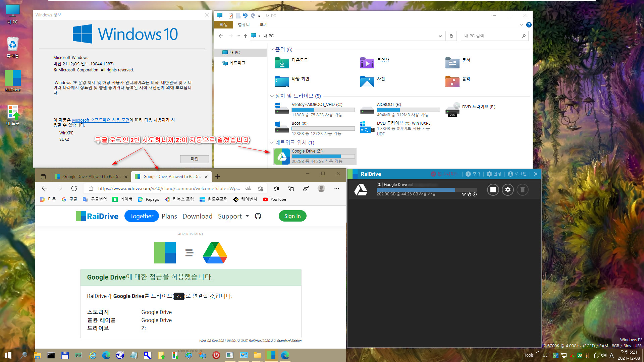Open the Microsoft 소프트웨어 사용 조건 link
Screen dimensions: 644x362
[101, 120]
